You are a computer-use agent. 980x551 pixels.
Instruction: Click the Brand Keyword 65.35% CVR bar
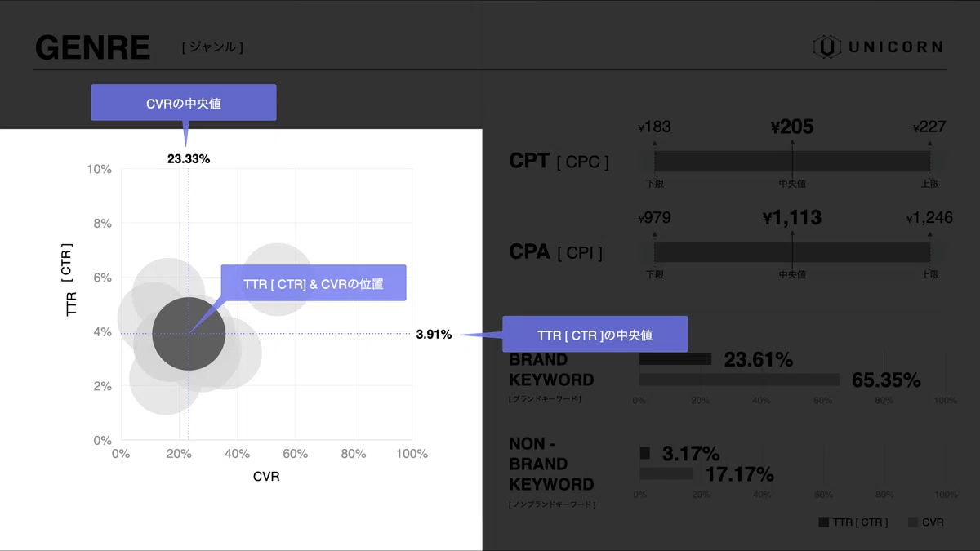(739, 380)
